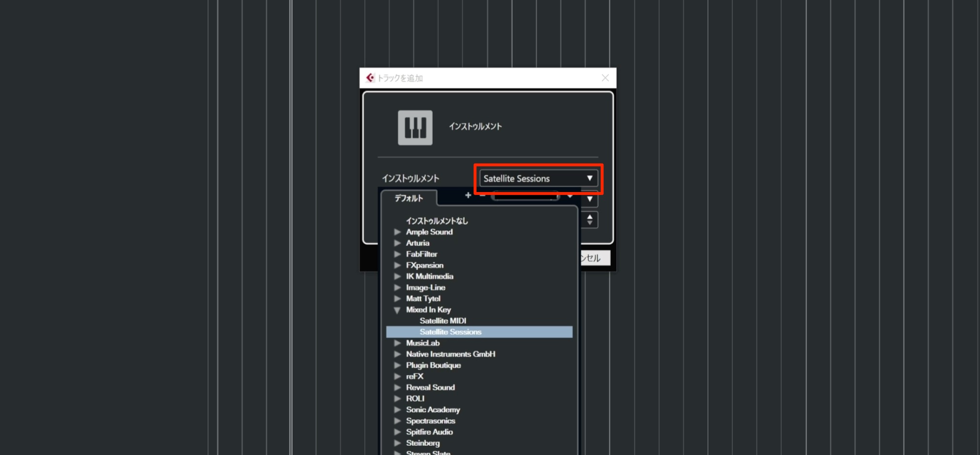The width and height of the screenshot is (980, 455).
Task: Click the count stepper up arrow
Action: click(590, 217)
